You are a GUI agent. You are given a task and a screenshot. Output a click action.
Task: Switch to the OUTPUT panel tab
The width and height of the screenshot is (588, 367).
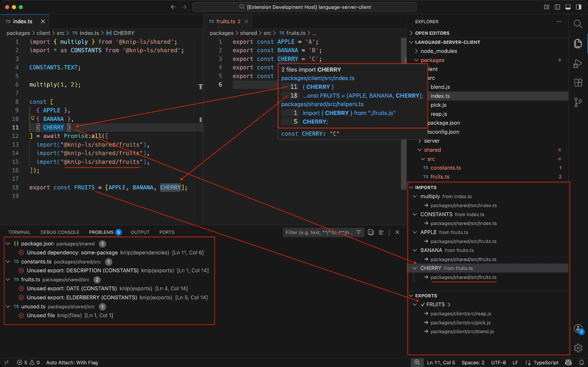(x=140, y=232)
